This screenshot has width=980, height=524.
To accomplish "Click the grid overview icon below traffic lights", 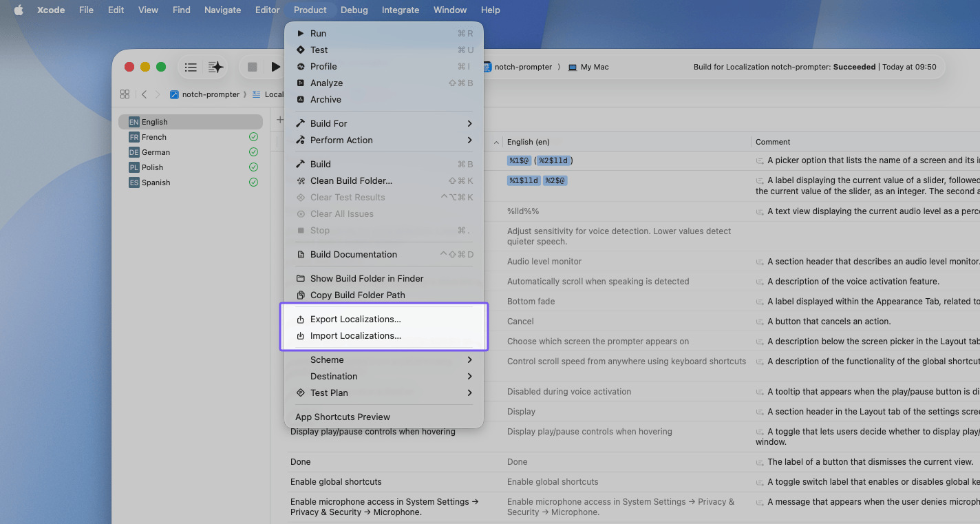I will pyautogui.click(x=125, y=94).
